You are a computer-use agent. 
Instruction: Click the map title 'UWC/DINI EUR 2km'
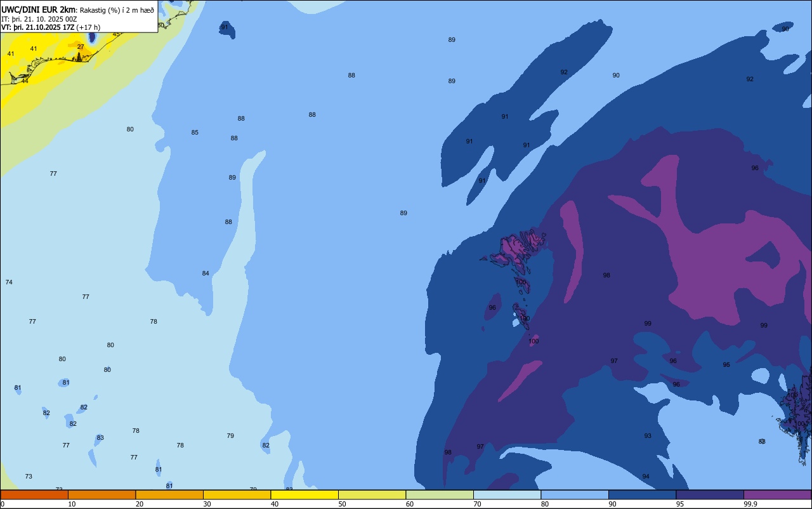coord(38,10)
